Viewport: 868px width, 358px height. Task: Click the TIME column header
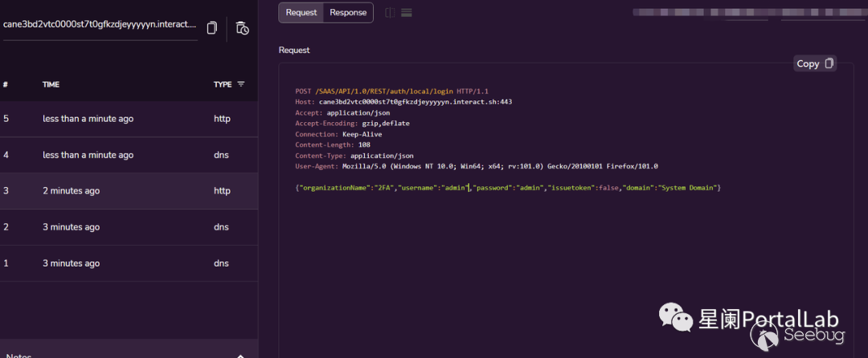point(51,84)
